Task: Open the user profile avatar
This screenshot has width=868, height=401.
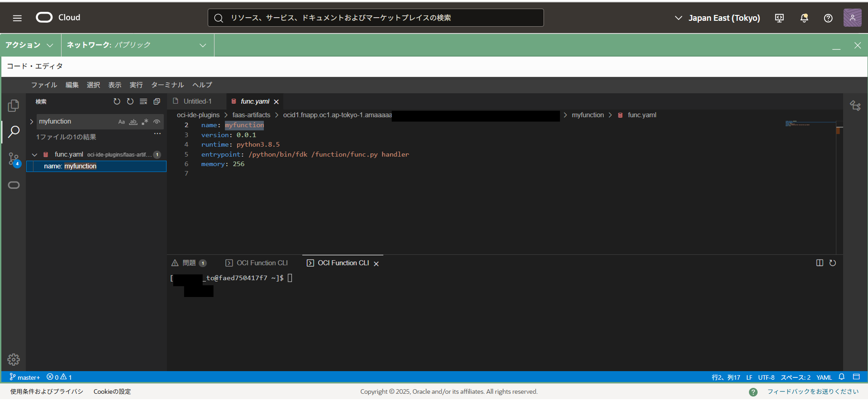Action: [853, 18]
